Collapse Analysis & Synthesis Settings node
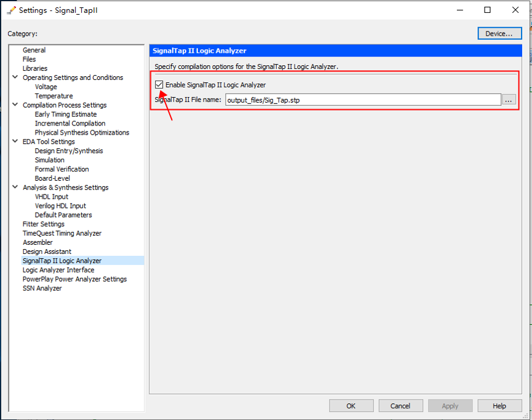The width and height of the screenshot is (532, 420). click(15, 188)
